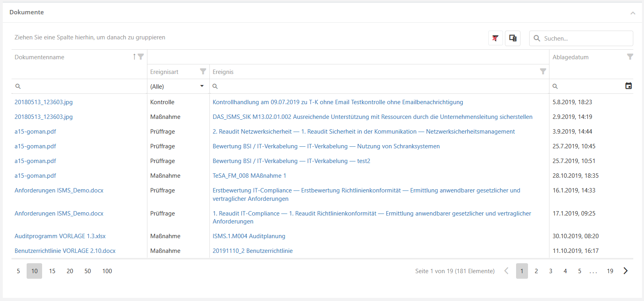644x301 pixels.
Task: Open filter icon for Ereignisart column
Action: pos(203,72)
